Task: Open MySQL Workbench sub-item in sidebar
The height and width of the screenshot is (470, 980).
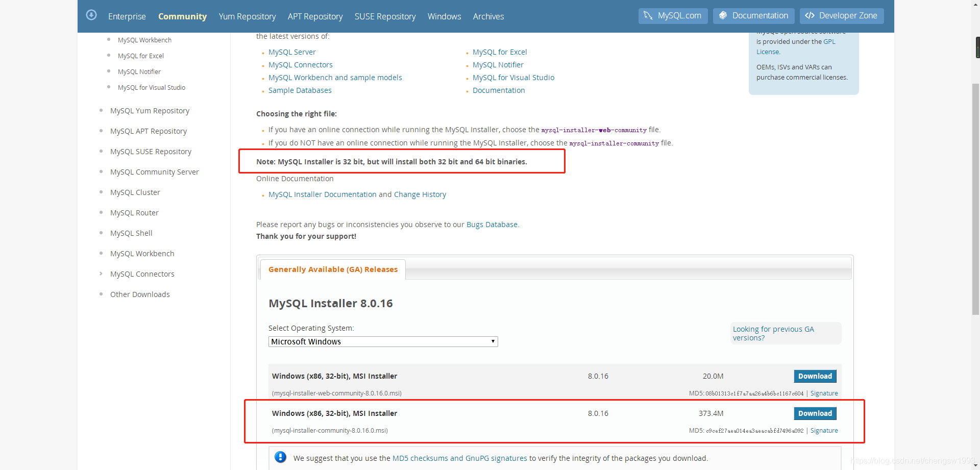Action: [144, 40]
